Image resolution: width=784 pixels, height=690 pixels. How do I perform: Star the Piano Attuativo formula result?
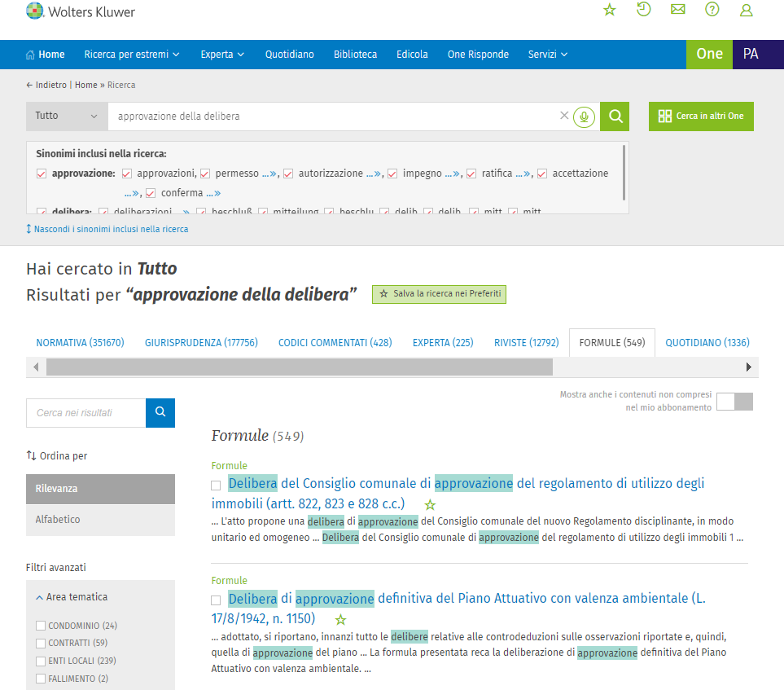(x=341, y=620)
